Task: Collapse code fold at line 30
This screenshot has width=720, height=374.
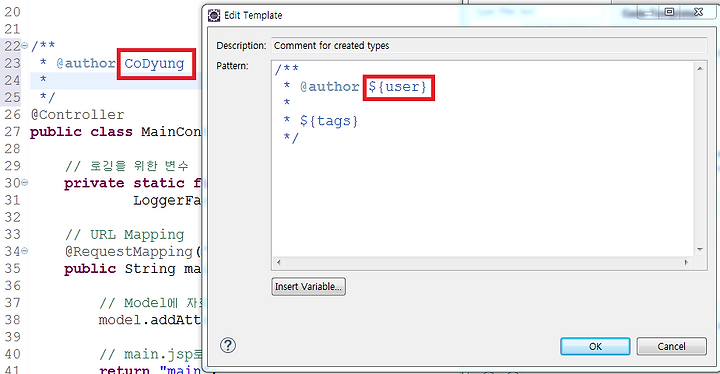Action: [25, 182]
